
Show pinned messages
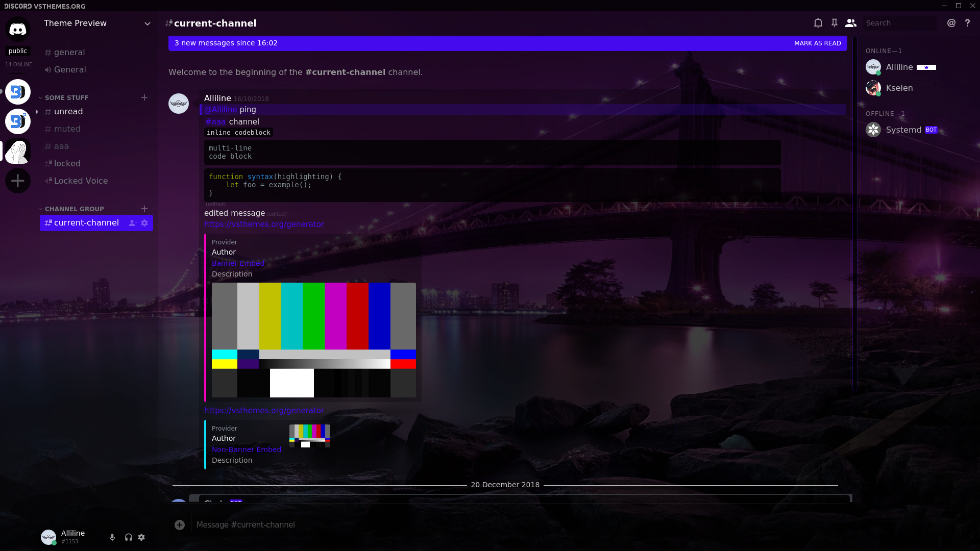pos(835,23)
